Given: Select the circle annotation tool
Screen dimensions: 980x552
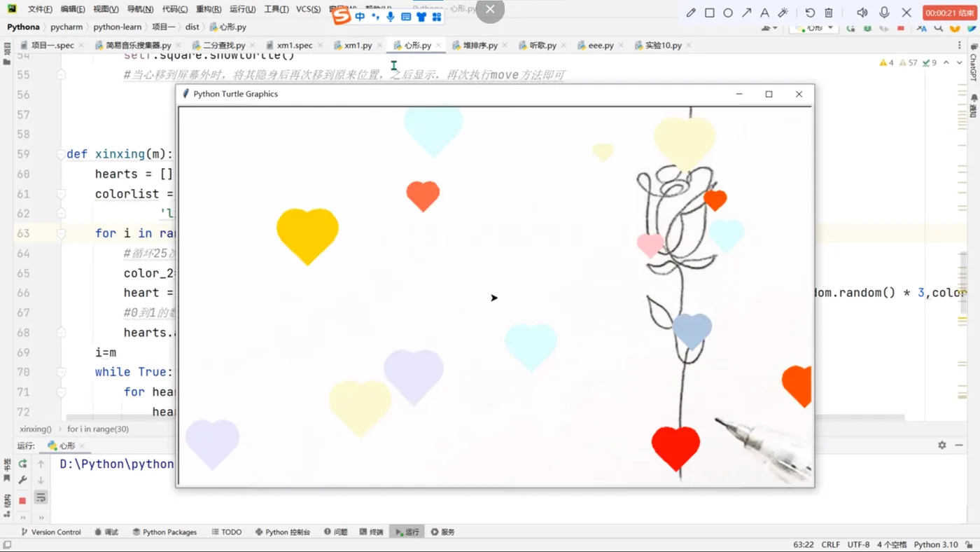Looking at the screenshot, I should (728, 13).
